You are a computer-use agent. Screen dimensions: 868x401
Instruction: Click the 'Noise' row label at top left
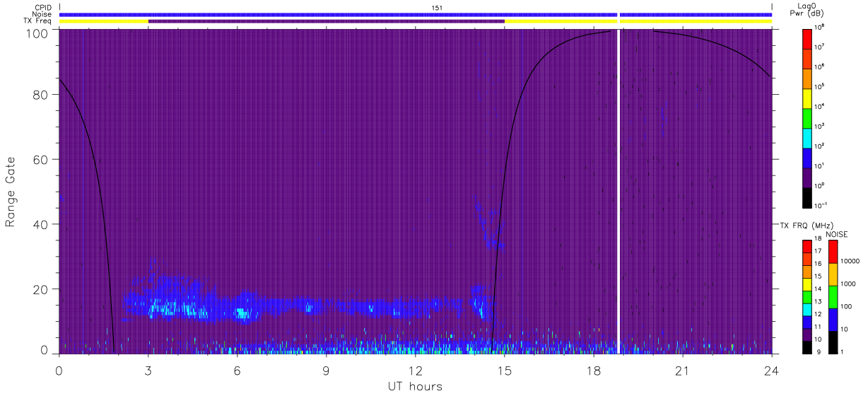[x=42, y=14]
